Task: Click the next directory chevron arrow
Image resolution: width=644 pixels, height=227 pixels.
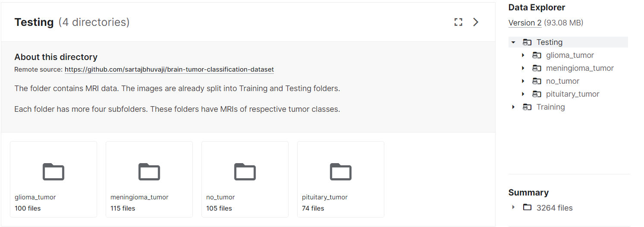Action: point(476,22)
